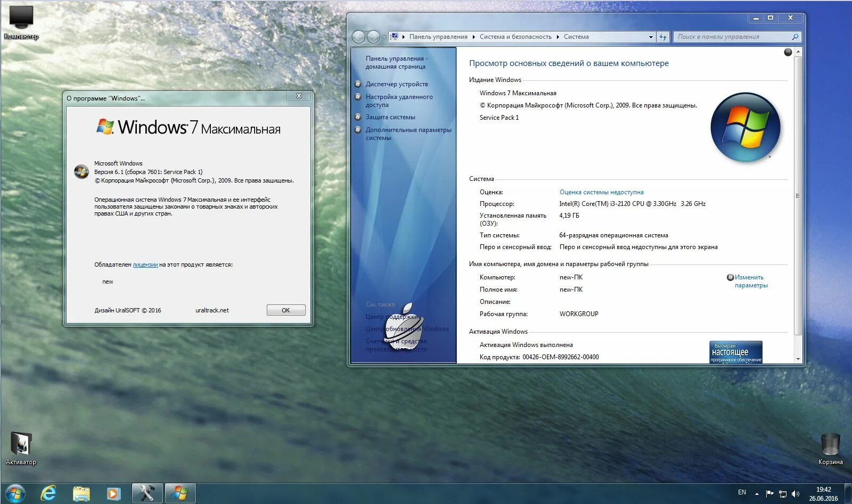Viewport: 852px width, 504px height.
Task: Click the scroll down arrow in System window
Action: tap(798, 359)
